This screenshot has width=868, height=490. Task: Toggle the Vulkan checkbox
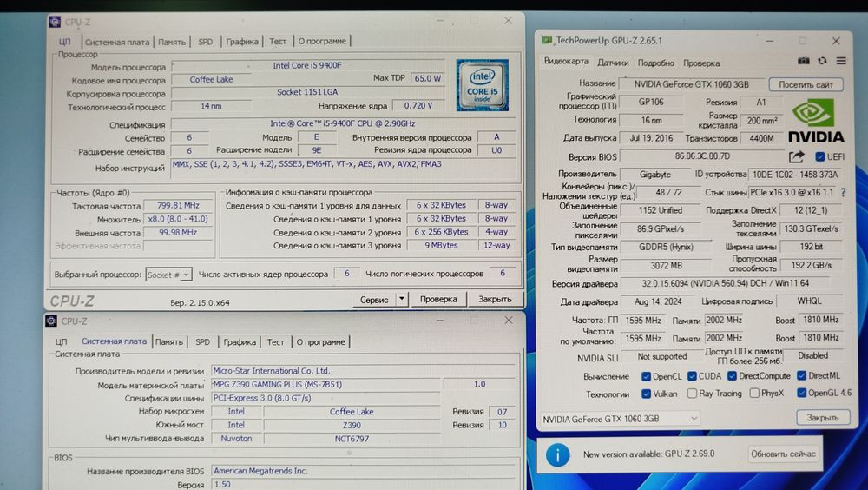[646, 394]
